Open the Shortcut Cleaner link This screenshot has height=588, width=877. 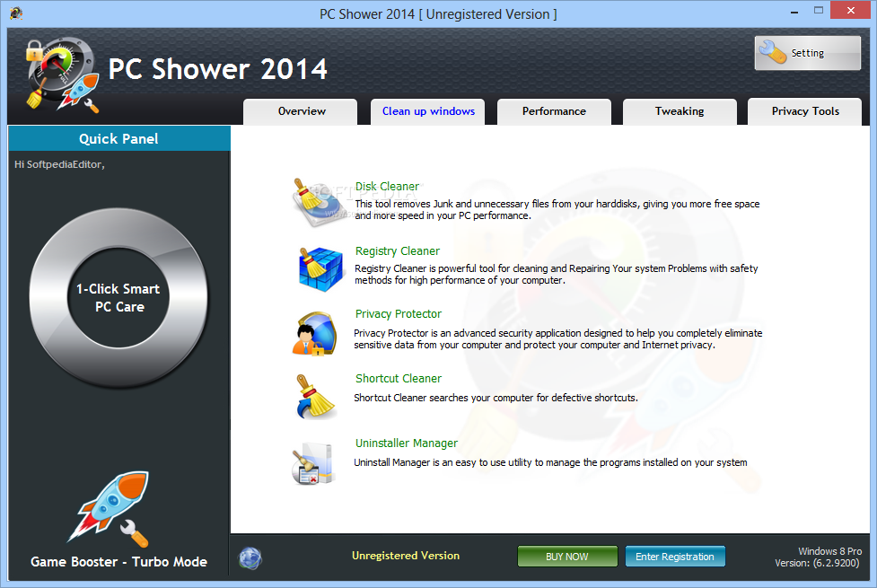tap(399, 379)
